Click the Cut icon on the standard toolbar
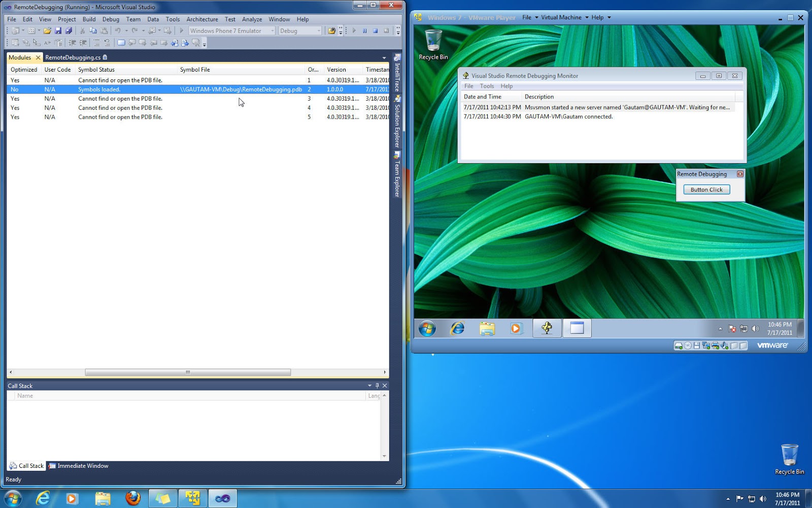Image resolution: width=812 pixels, height=508 pixels. coord(83,30)
